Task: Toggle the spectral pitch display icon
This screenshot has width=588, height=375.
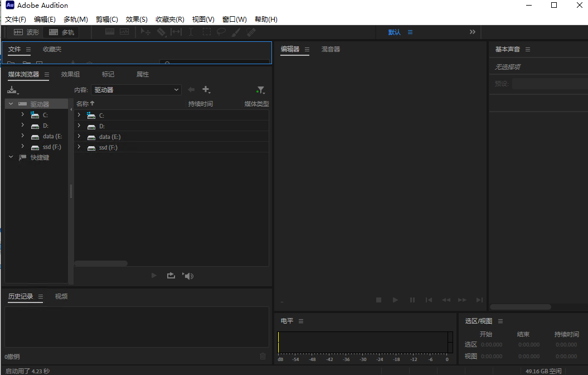Action: (124, 32)
